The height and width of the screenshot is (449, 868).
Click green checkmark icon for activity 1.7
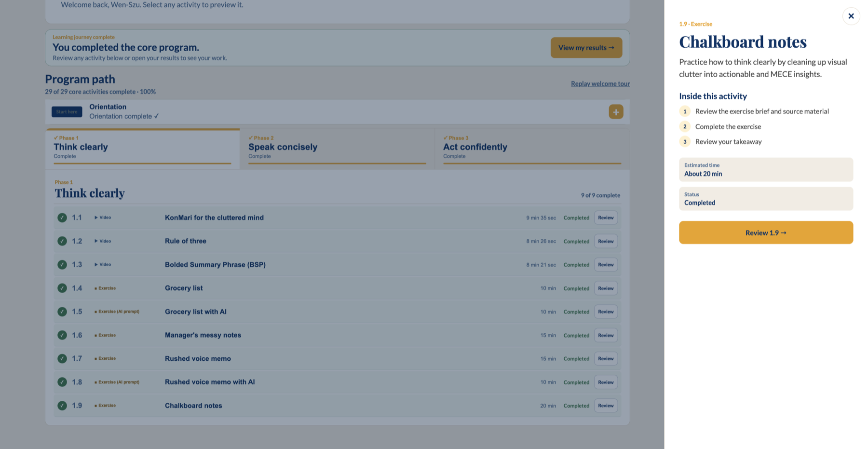(x=62, y=358)
